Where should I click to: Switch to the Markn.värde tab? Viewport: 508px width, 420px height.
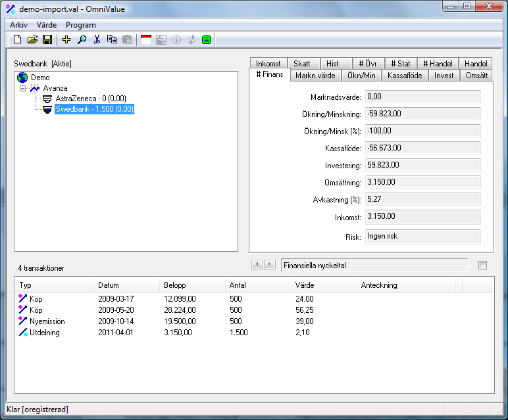(x=315, y=76)
